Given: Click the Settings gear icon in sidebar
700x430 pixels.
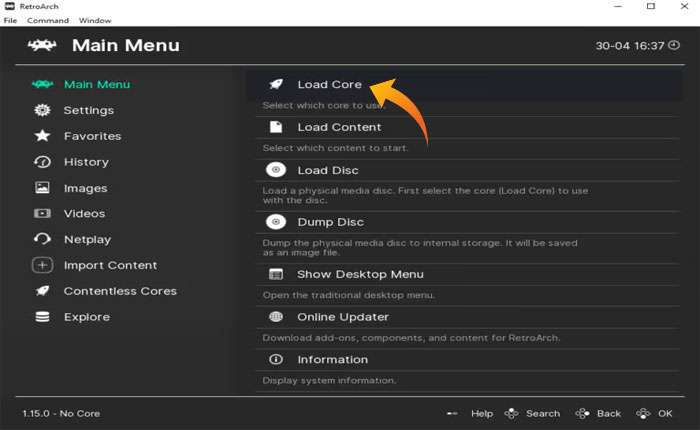Looking at the screenshot, I should (42, 110).
